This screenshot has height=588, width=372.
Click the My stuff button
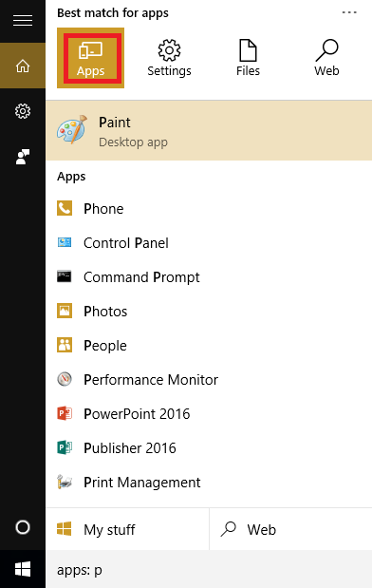coord(127,529)
